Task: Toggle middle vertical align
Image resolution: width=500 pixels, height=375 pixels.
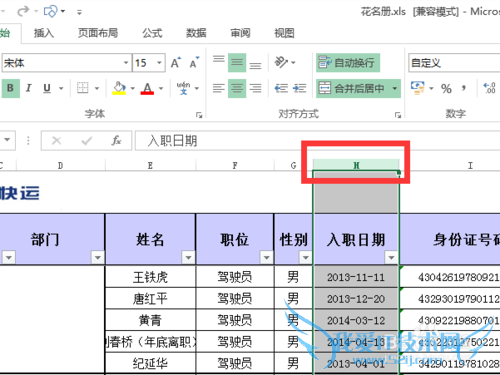Action: [237, 62]
